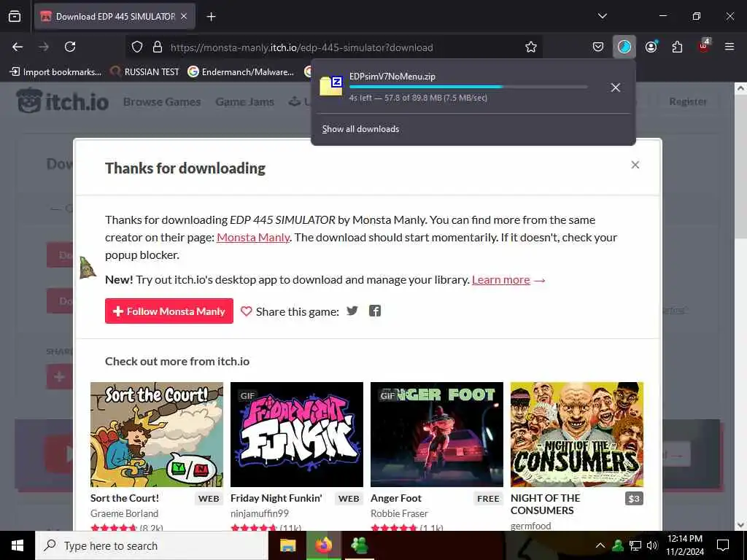Viewport: 747px width, 560px height.
Task: Open the Friday Night Funkin' thumbnail
Action: pyautogui.click(x=297, y=435)
